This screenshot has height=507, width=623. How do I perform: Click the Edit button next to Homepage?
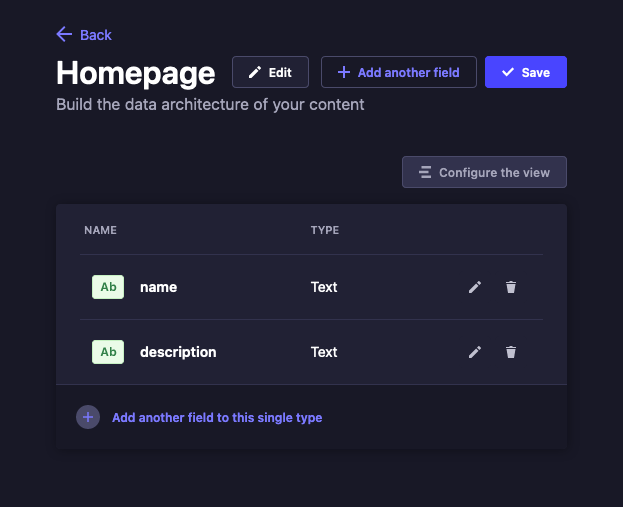[270, 72]
